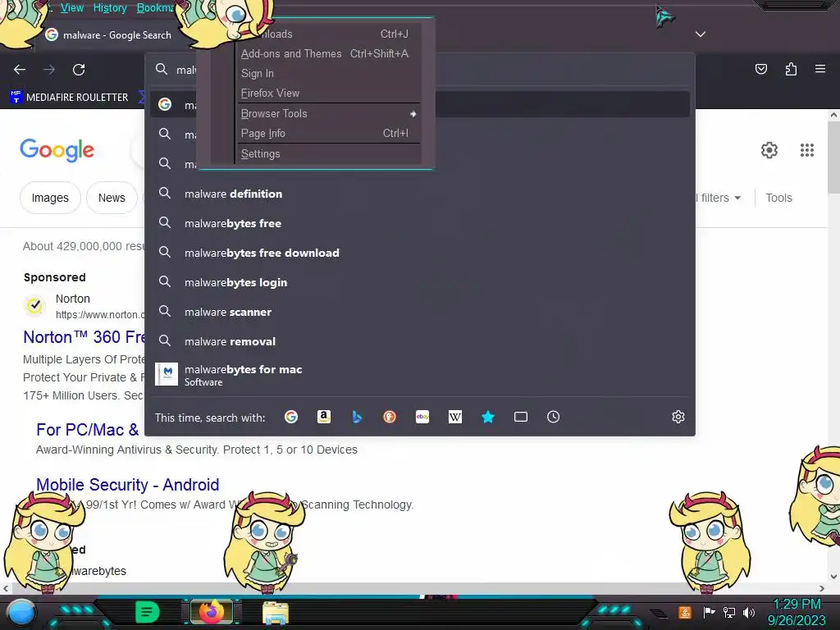The width and height of the screenshot is (840, 630).
Task: Choose suggestion malware definition
Action: pos(420,194)
